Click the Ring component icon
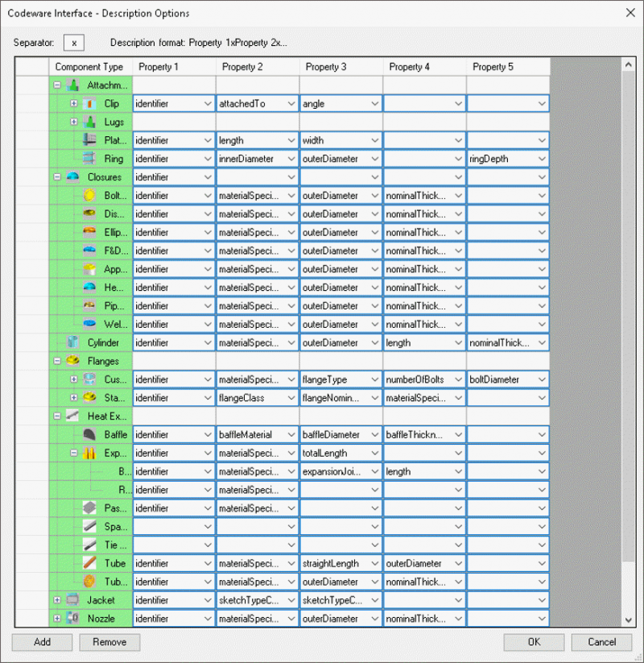Image resolution: width=644 pixels, height=663 pixels. (x=90, y=159)
